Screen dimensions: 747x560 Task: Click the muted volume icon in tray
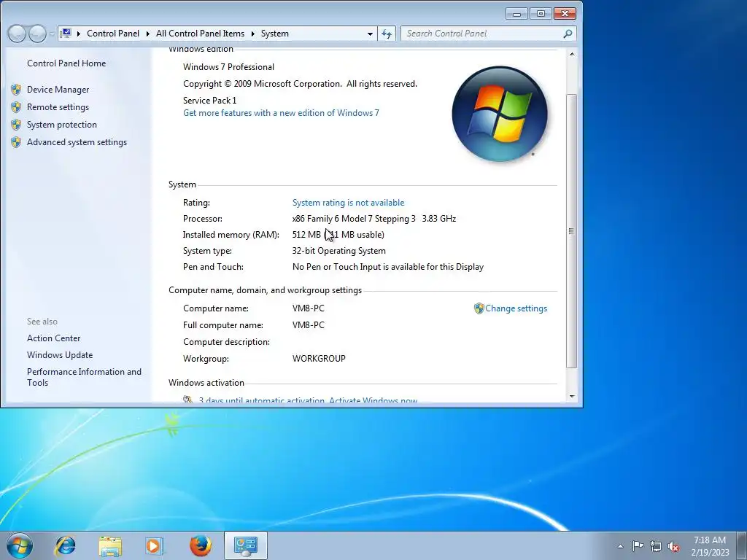(x=673, y=547)
